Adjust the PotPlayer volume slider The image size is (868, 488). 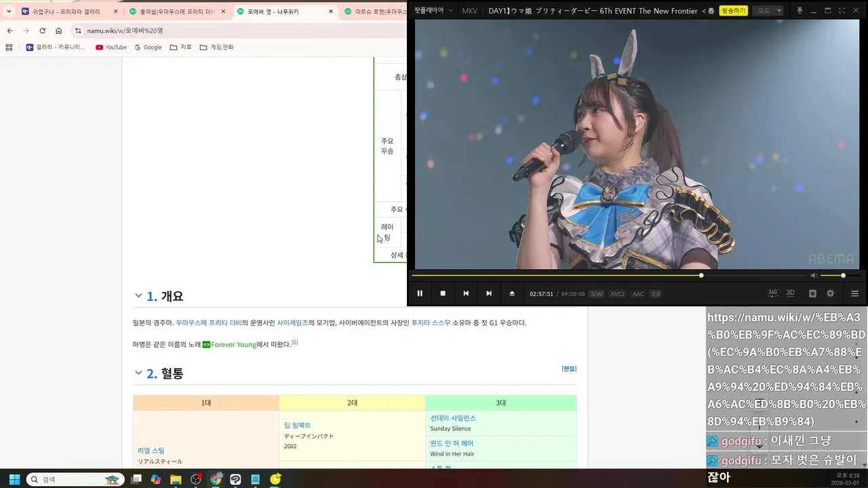click(x=841, y=275)
